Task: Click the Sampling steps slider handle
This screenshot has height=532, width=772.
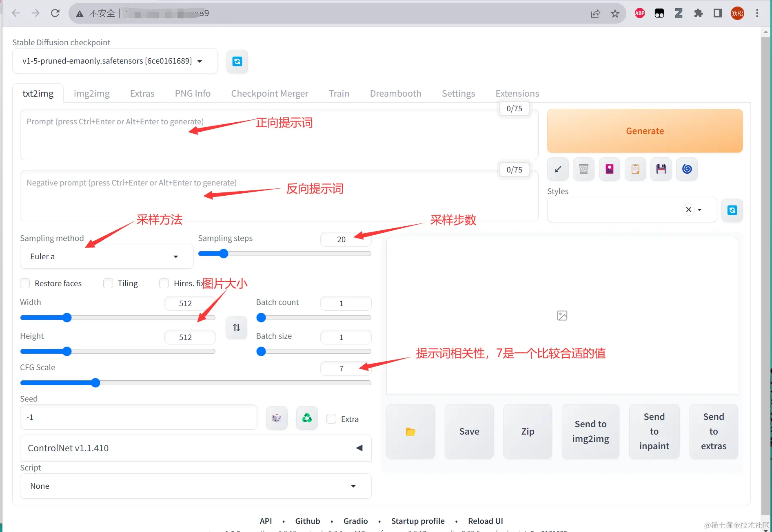Action: pos(224,254)
